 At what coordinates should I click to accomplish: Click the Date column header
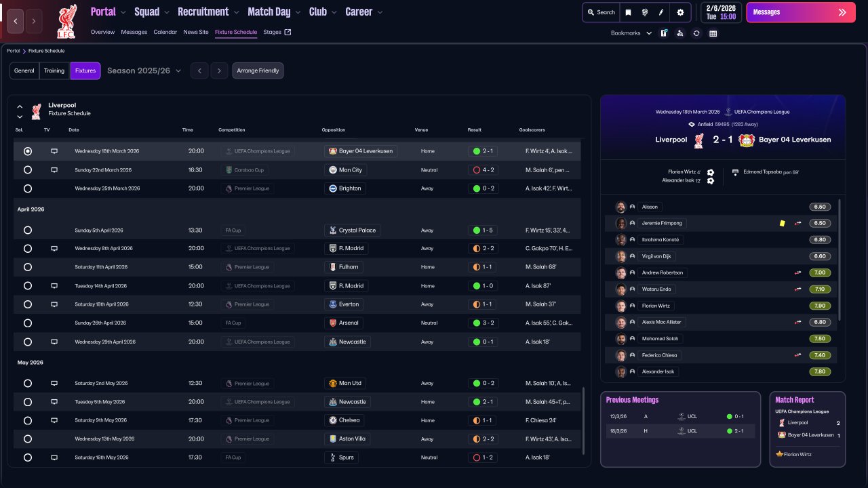[x=74, y=130]
